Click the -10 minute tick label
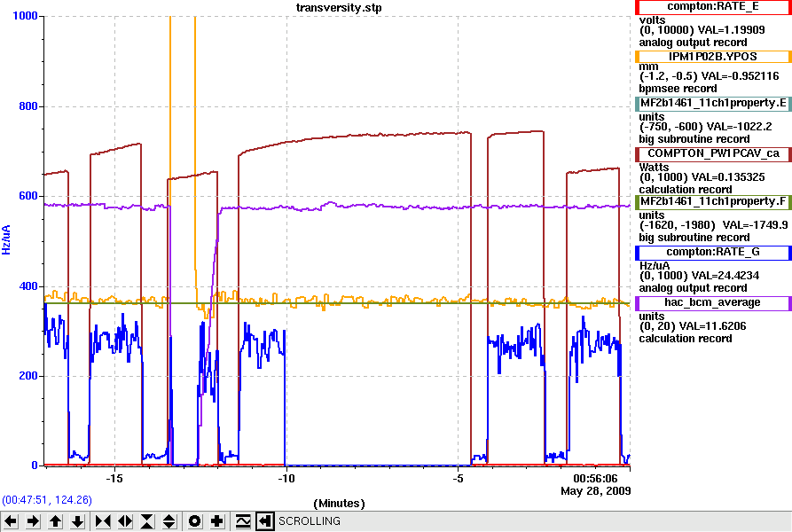792x532 pixels. (x=286, y=479)
